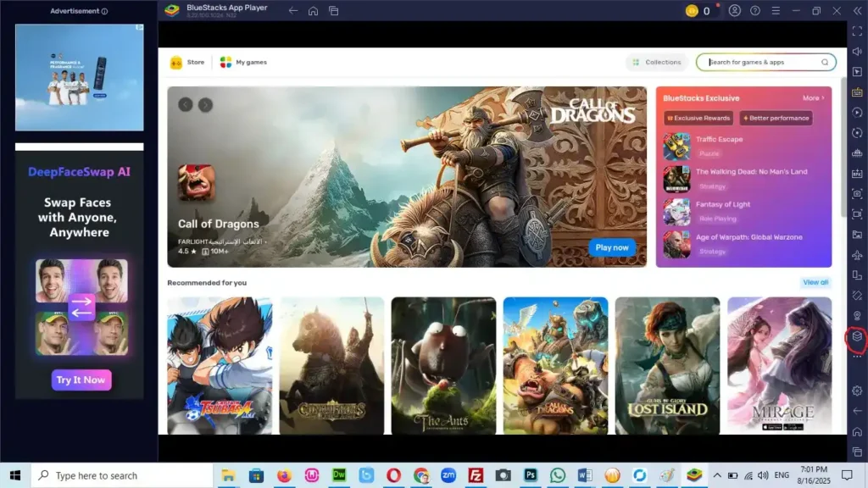Screen dimensions: 868x488
Task: Open the BlueStacks hamburger menu
Action: pos(775,11)
